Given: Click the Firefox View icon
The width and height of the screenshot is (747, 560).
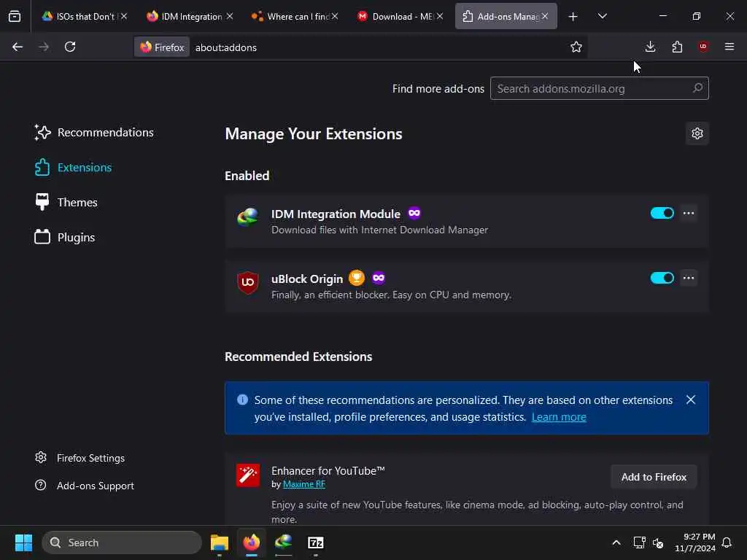Looking at the screenshot, I should 15,17.
